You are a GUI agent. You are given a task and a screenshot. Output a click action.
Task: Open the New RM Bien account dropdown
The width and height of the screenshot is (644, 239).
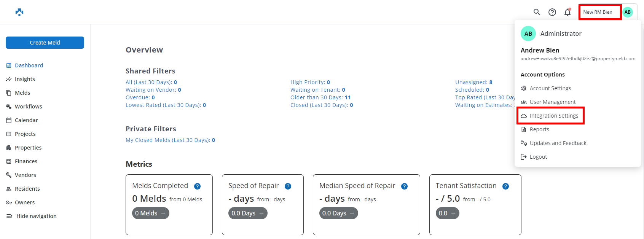598,12
